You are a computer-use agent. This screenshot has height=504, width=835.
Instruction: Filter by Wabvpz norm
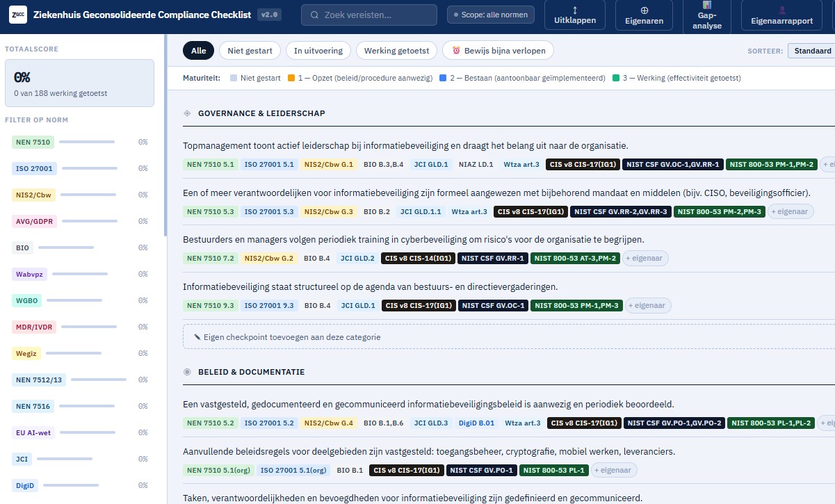(29, 274)
